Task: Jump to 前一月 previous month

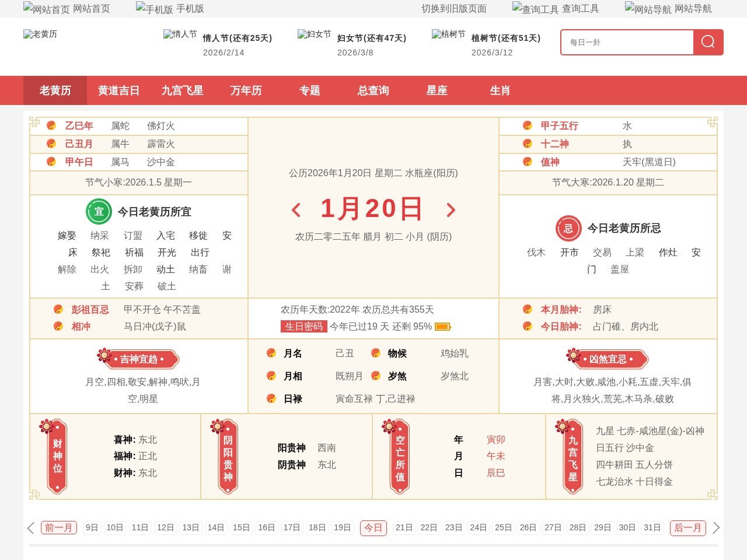Action: click(x=58, y=528)
